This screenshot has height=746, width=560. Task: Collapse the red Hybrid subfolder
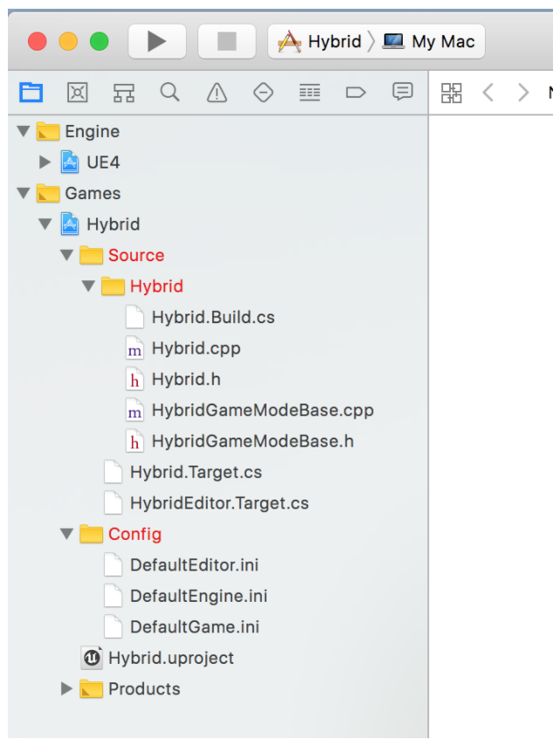[88, 286]
